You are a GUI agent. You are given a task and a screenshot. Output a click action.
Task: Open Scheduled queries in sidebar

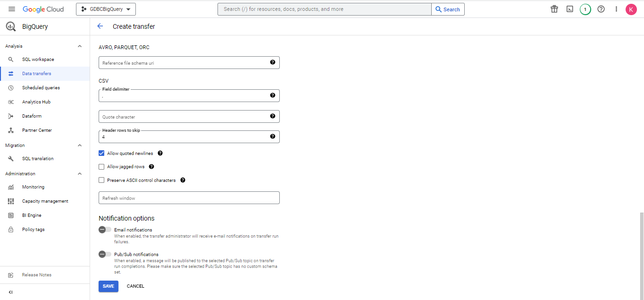41,88
